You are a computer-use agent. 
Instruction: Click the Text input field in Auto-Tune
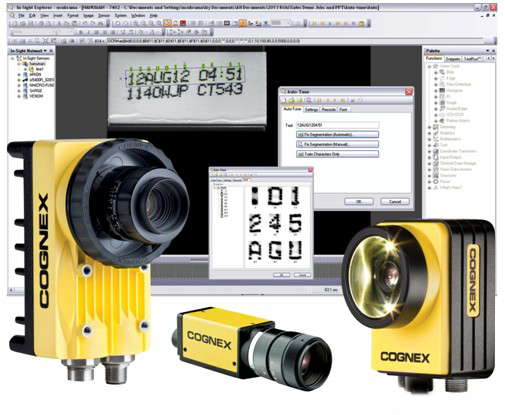(337, 125)
